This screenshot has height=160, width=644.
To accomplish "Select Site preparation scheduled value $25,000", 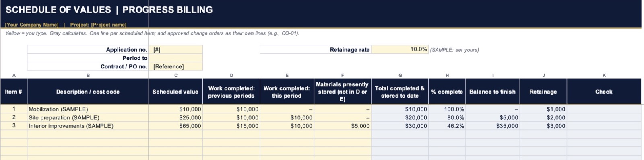I will pos(175,117).
